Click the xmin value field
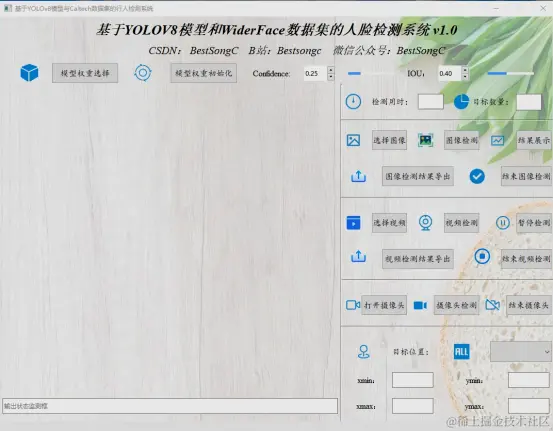 click(413, 380)
